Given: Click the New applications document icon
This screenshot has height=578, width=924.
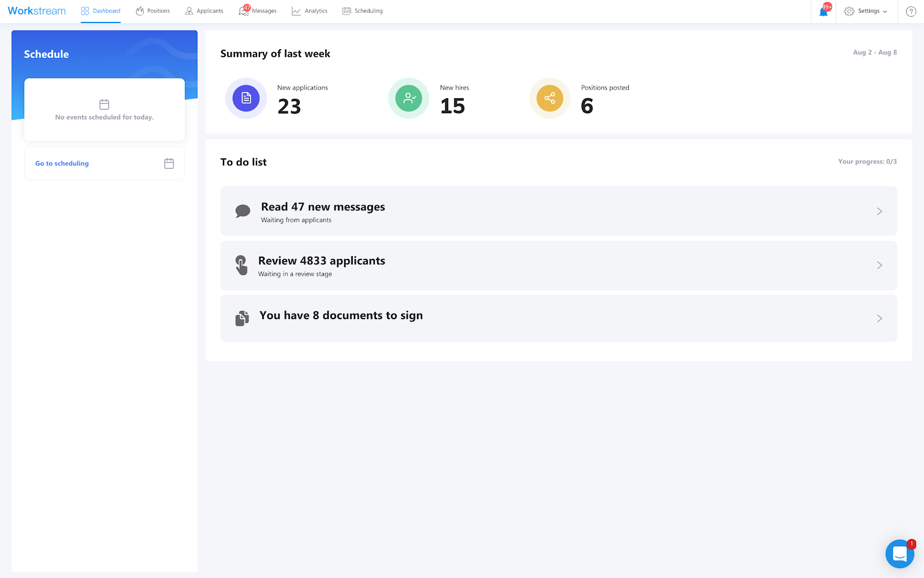Looking at the screenshot, I should pos(246,98).
